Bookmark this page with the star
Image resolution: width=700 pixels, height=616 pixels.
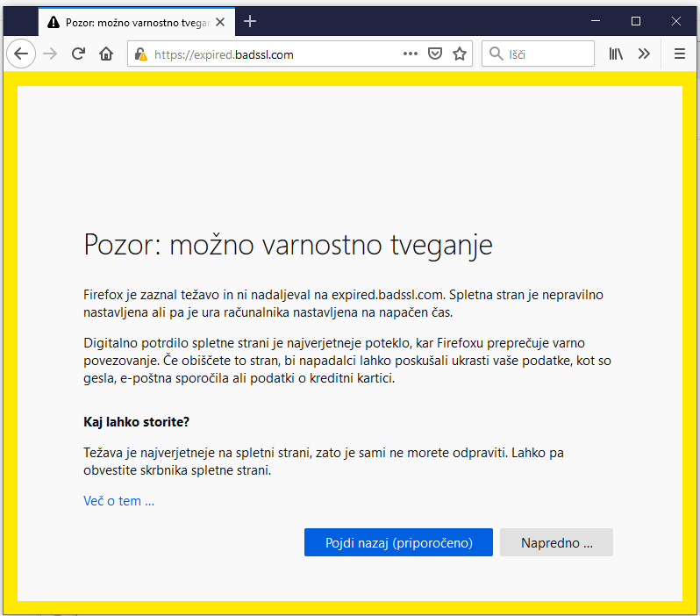click(x=460, y=54)
